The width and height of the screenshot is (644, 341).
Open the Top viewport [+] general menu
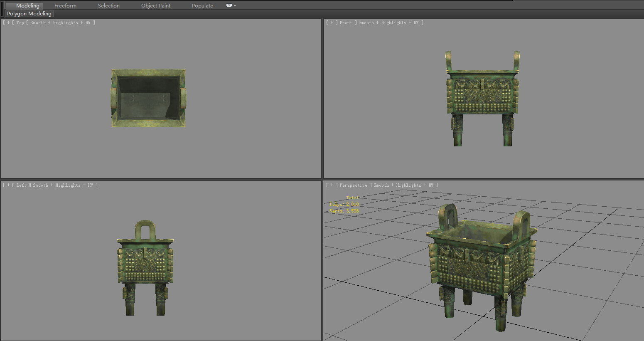(8, 22)
